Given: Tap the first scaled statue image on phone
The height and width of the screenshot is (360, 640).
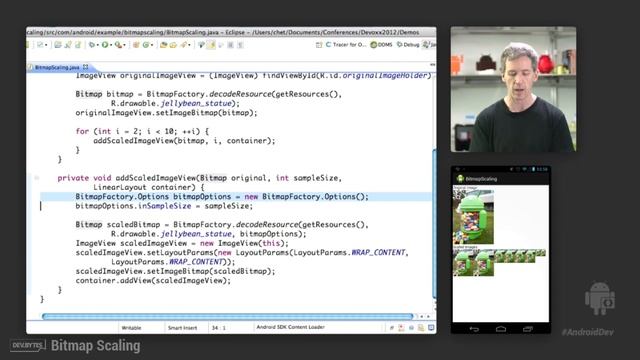Looking at the screenshot, I should [463, 263].
